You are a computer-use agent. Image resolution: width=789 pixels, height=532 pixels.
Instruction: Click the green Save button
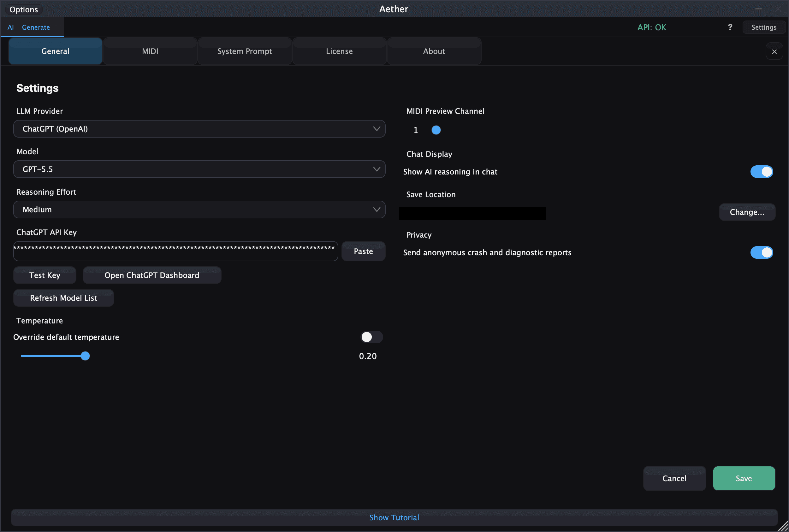click(x=744, y=478)
